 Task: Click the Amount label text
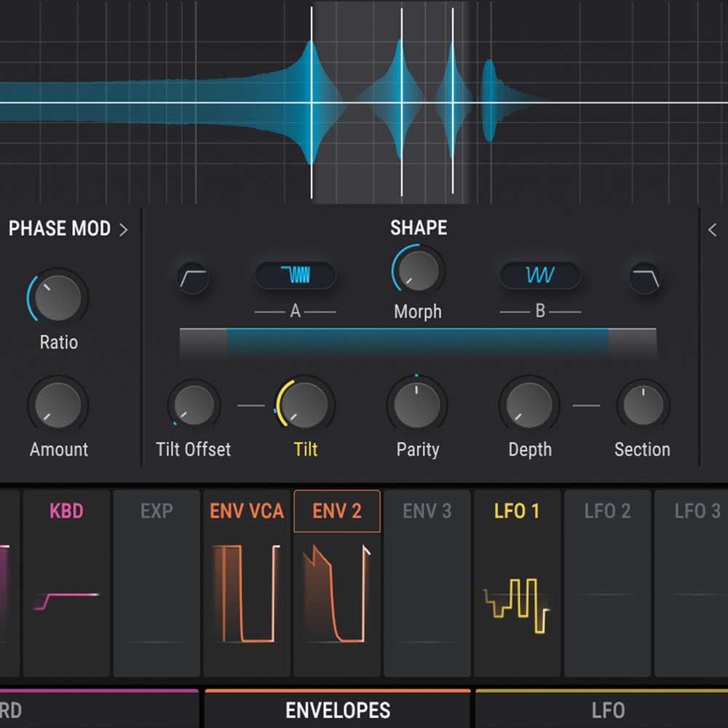(x=58, y=449)
